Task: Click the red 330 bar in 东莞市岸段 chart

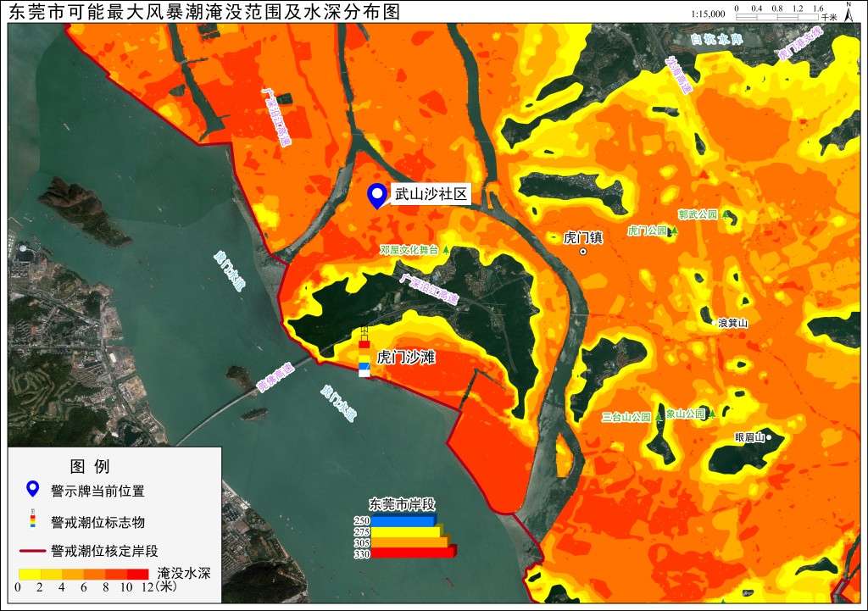Action: tap(414, 552)
